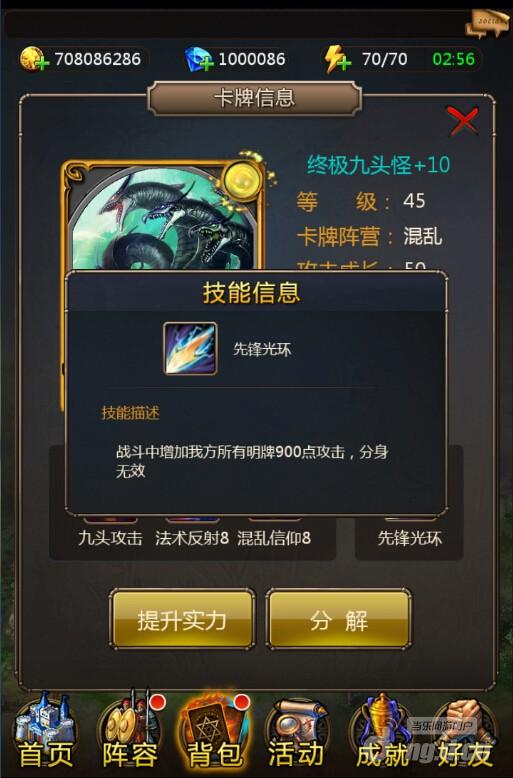
Task: Click the gold coin badge on card
Action: click(243, 180)
